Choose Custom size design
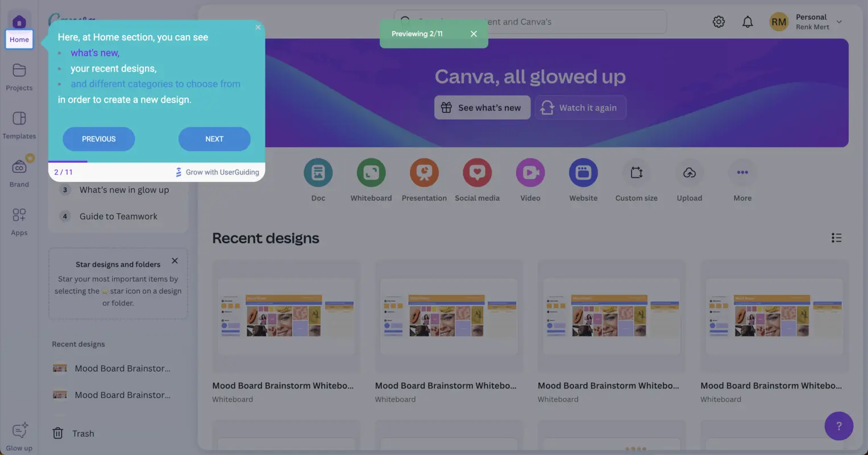868x455 pixels. (x=636, y=172)
